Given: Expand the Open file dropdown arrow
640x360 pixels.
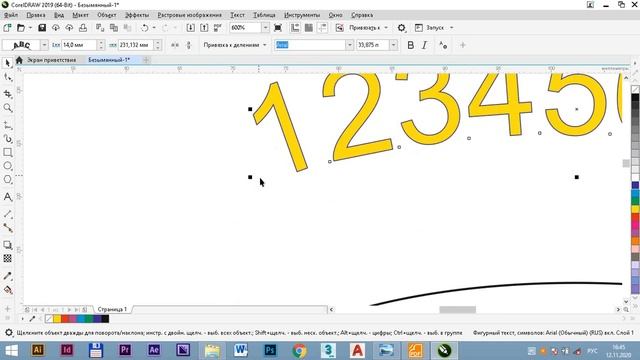Looking at the screenshot, I should [30, 28].
